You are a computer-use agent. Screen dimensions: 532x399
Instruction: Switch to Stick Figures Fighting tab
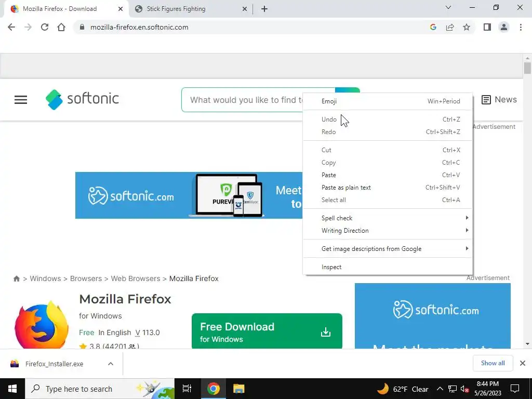pos(191,9)
